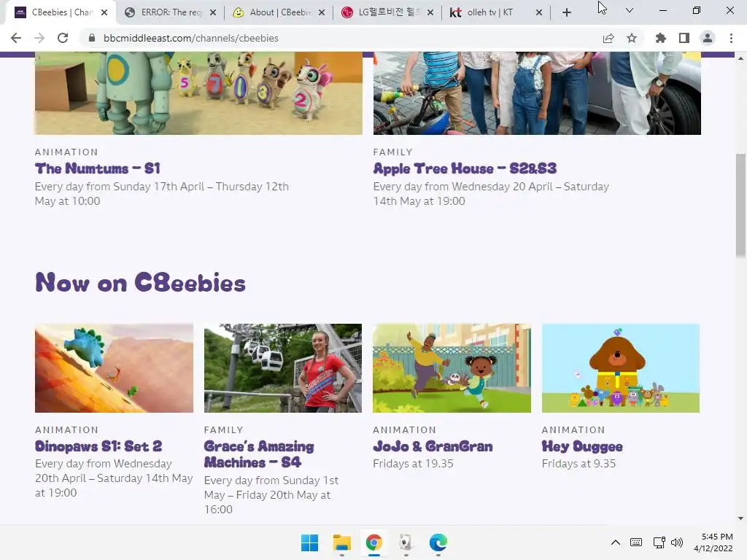Screen dimensions: 747x560
Task: Toggle the browser side panel
Action: tap(684, 38)
